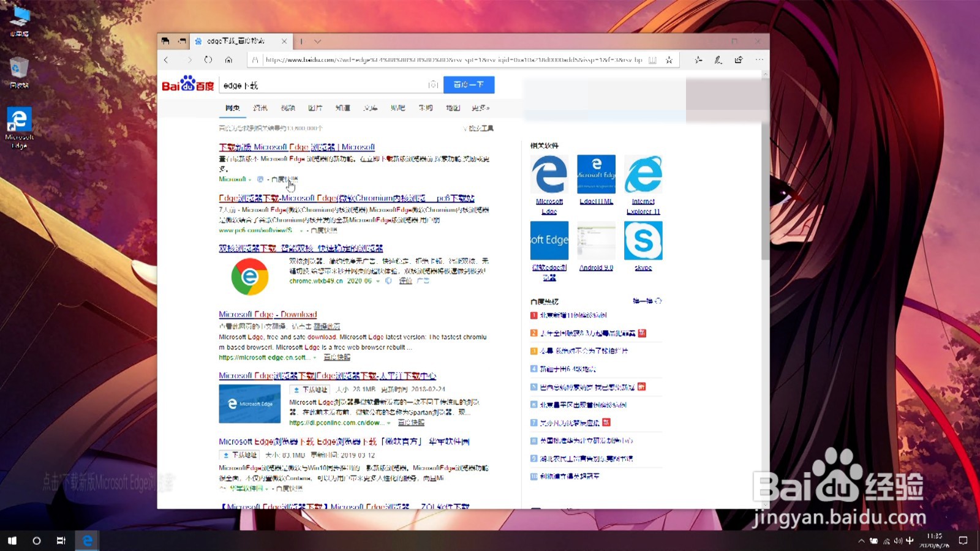The height and width of the screenshot is (551, 980).
Task: Switch to the 资讯 tab
Action: coord(260,108)
